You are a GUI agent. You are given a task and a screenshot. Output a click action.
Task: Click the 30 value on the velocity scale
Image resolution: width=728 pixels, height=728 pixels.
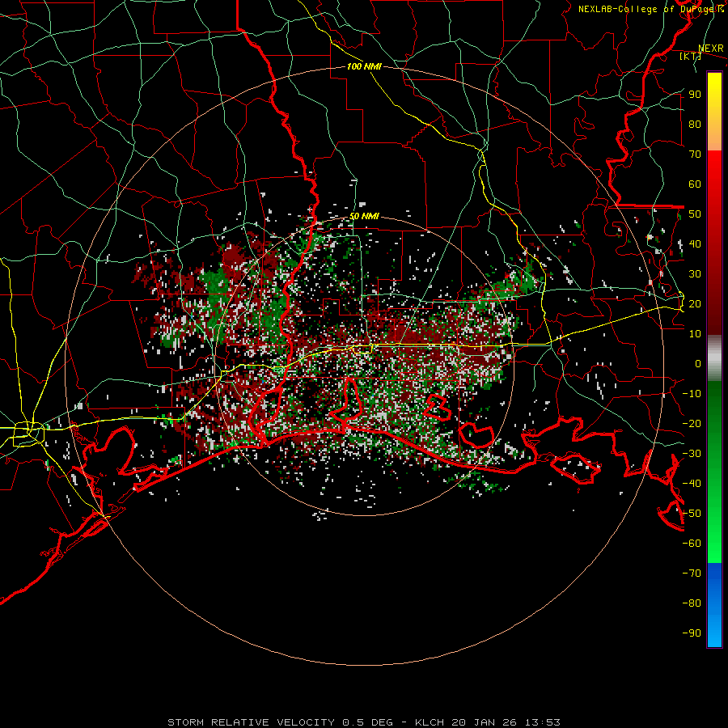tap(695, 274)
